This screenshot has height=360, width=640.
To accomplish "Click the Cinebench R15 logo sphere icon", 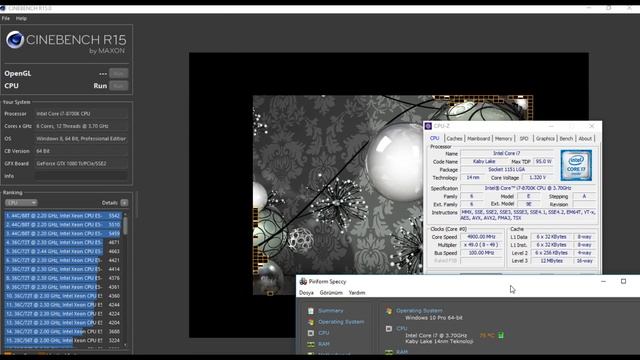I will click(15, 40).
